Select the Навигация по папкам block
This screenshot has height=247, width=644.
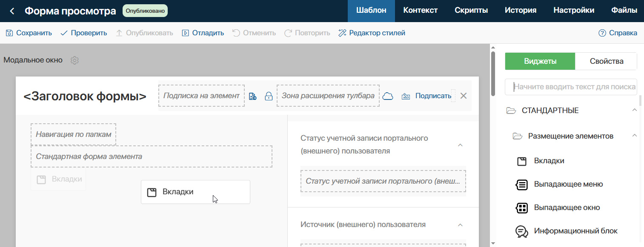coord(73,134)
